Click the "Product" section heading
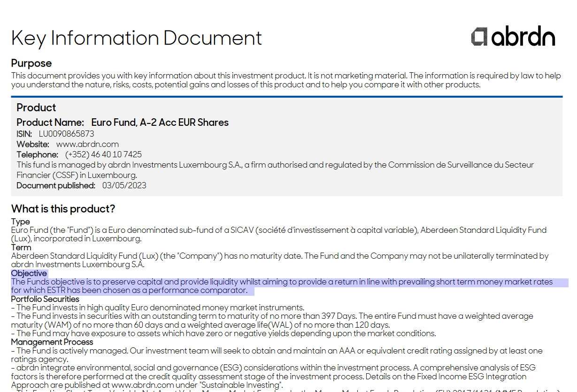The height and width of the screenshot is (392, 577). coord(36,108)
